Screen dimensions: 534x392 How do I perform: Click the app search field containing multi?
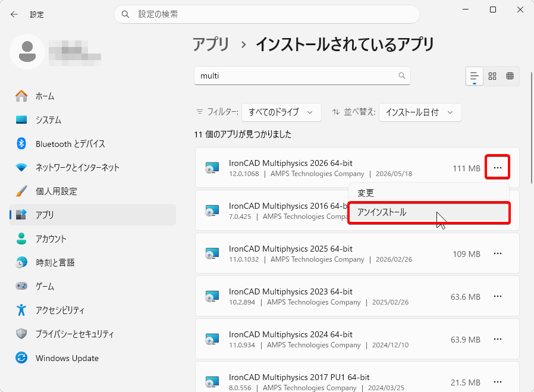point(302,76)
